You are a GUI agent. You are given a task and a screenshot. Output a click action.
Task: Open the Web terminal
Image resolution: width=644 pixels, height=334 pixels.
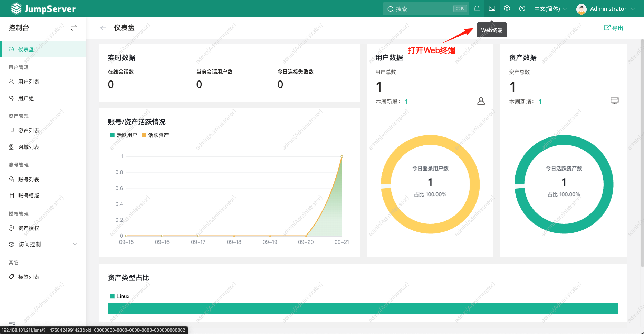pyautogui.click(x=492, y=9)
